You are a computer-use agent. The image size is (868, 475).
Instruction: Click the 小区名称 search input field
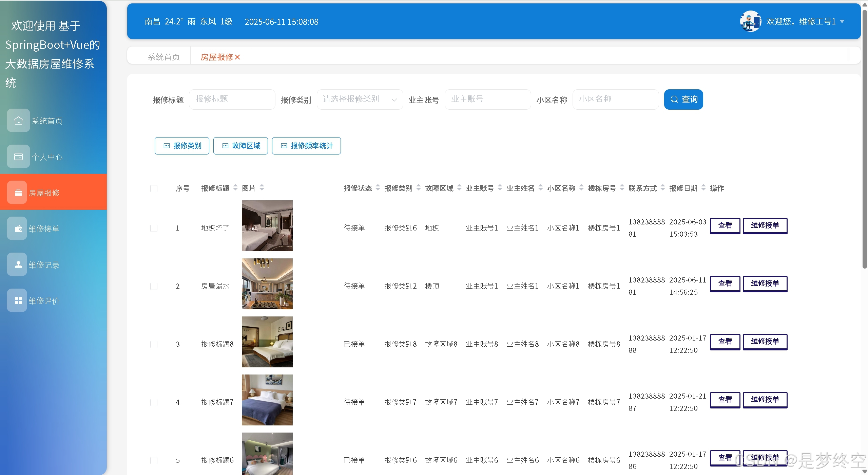click(615, 99)
